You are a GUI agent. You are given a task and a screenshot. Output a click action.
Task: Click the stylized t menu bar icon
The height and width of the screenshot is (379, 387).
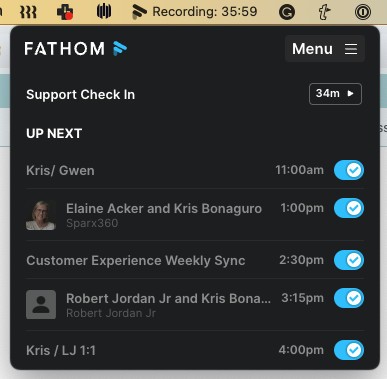[x=324, y=12]
